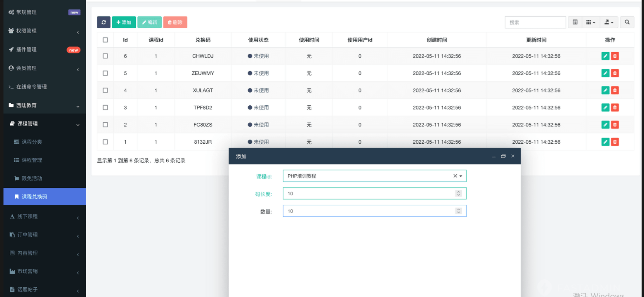The height and width of the screenshot is (297, 644).
Task: Check the row with code TPF8D2
Action: [105, 108]
